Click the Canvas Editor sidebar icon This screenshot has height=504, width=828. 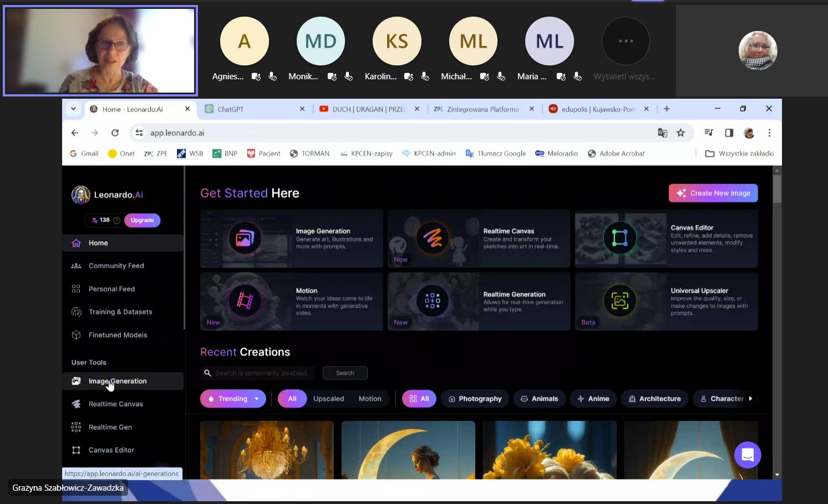click(x=76, y=450)
